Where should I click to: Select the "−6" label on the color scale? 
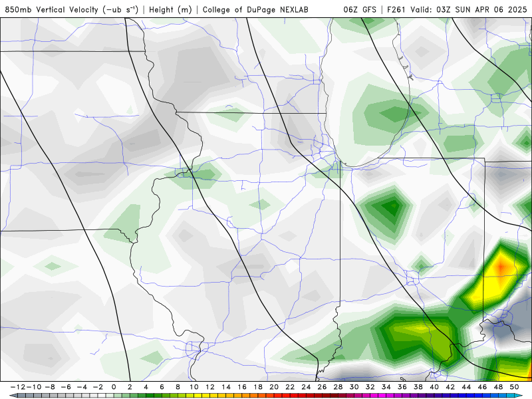[65, 387]
